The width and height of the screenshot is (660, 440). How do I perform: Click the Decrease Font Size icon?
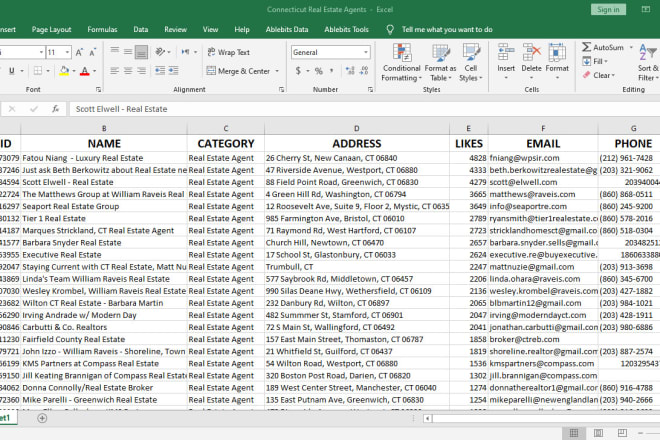pyautogui.click(x=93, y=52)
